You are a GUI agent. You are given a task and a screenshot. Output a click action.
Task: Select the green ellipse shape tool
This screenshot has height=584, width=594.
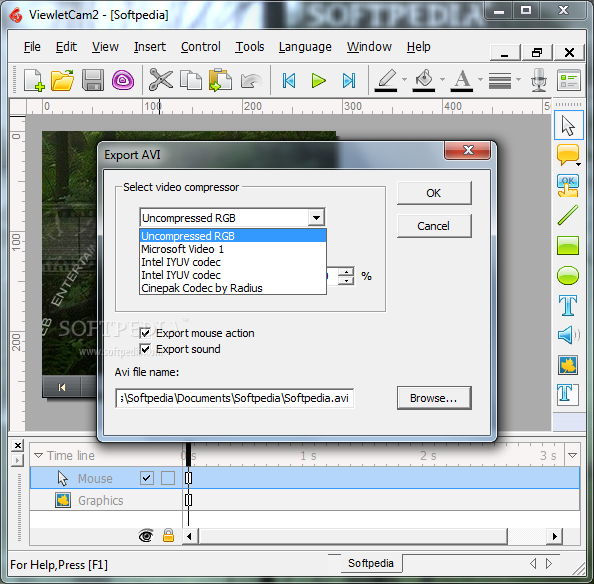(568, 275)
